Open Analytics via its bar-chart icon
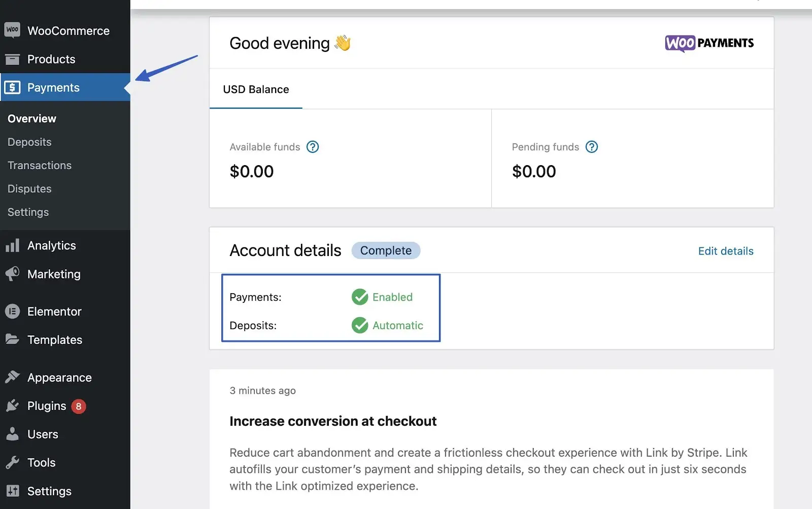Screen dimensions: 812x509 [x=13, y=245]
